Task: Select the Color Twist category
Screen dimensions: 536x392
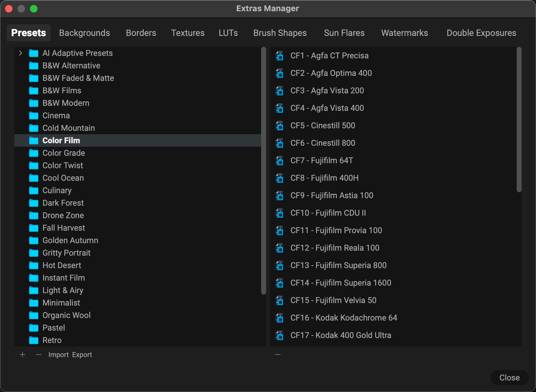Action: pyautogui.click(x=138, y=165)
